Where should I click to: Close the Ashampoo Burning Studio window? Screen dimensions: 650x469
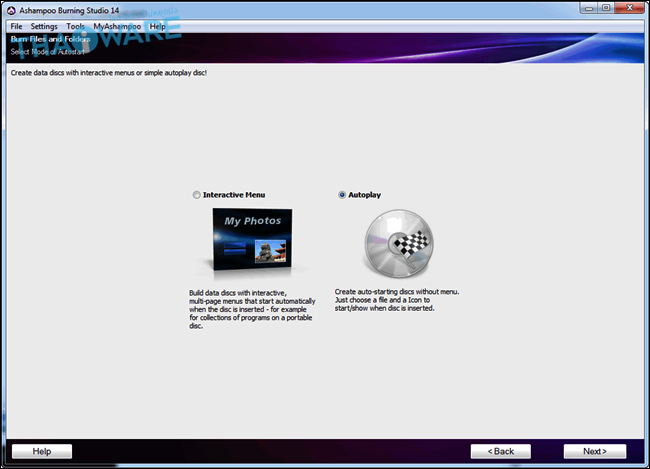630,8
